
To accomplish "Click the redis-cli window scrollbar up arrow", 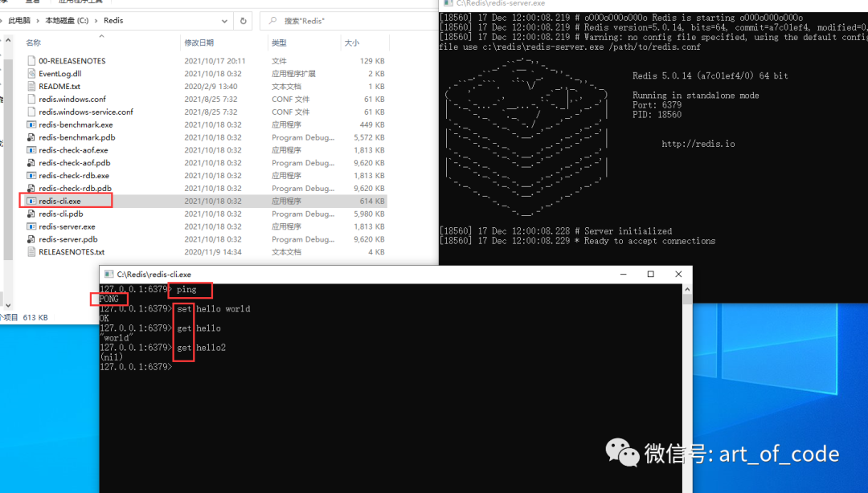I will [x=687, y=289].
